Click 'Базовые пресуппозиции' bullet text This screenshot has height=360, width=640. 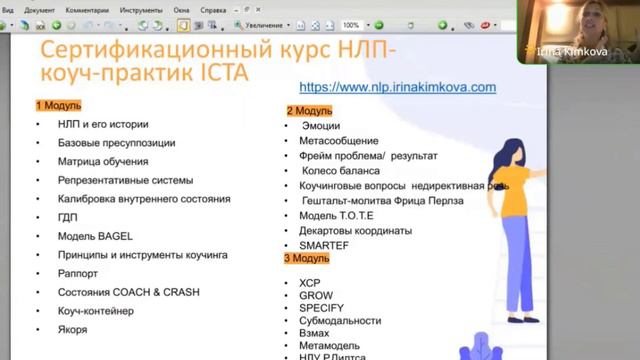116,143
